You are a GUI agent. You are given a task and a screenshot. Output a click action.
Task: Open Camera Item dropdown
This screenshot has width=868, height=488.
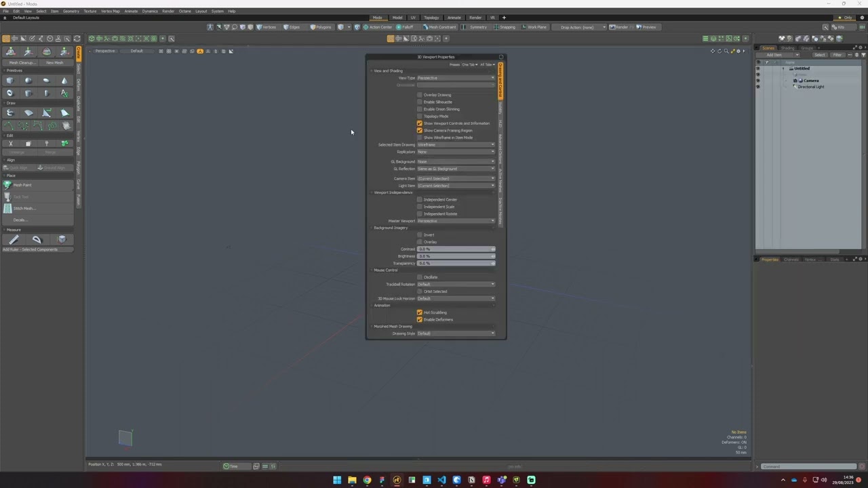click(x=456, y=178)
